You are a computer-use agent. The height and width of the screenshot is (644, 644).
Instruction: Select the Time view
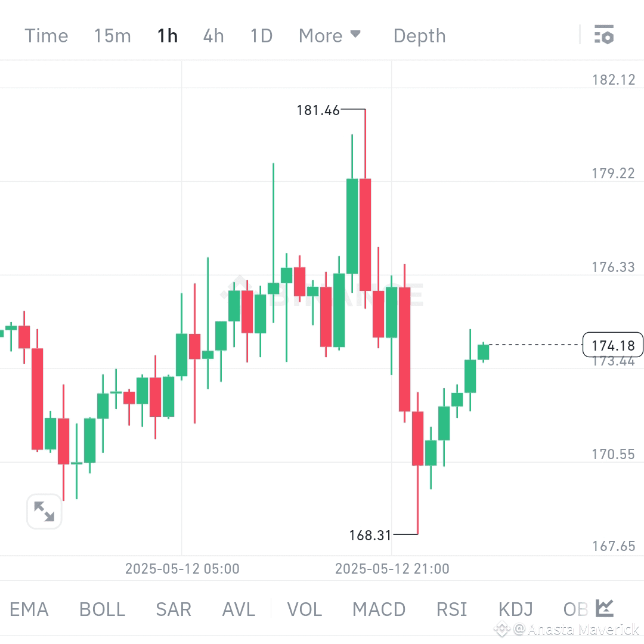click(46, 35)
